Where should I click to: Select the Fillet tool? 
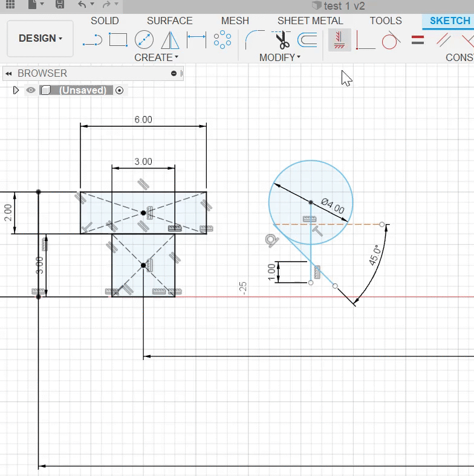pos(255,40)
